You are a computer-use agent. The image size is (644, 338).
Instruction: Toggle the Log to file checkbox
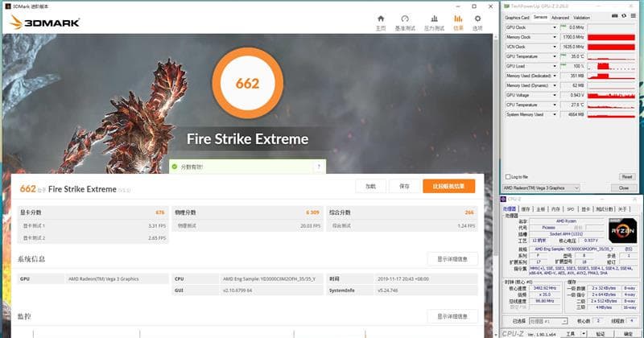pyautogui.click(x=508, y=176)
